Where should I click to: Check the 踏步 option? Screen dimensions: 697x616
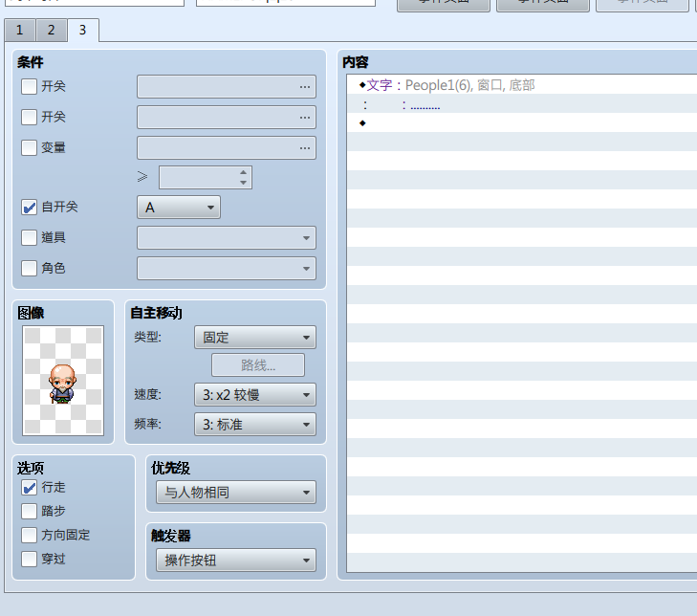[30, 512]
